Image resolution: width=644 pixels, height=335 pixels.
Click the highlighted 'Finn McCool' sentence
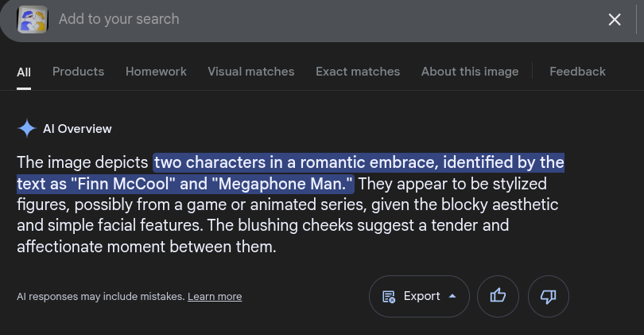click(290, 173)
